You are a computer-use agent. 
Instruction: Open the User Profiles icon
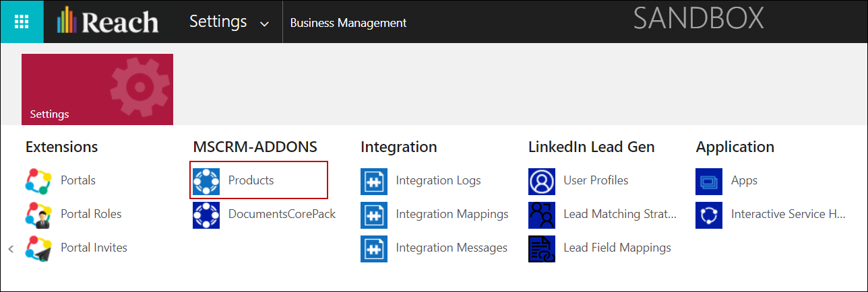pos(541,181)
